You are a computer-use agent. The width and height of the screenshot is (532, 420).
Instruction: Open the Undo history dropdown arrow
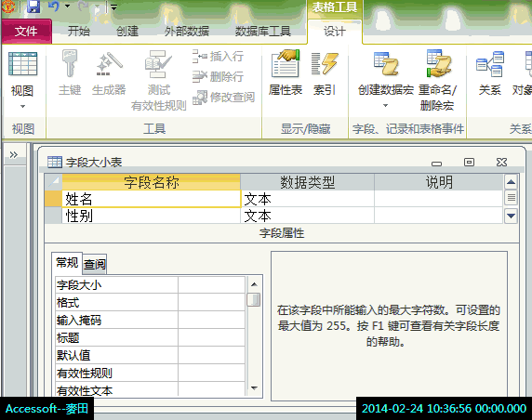tap(67, 7)
